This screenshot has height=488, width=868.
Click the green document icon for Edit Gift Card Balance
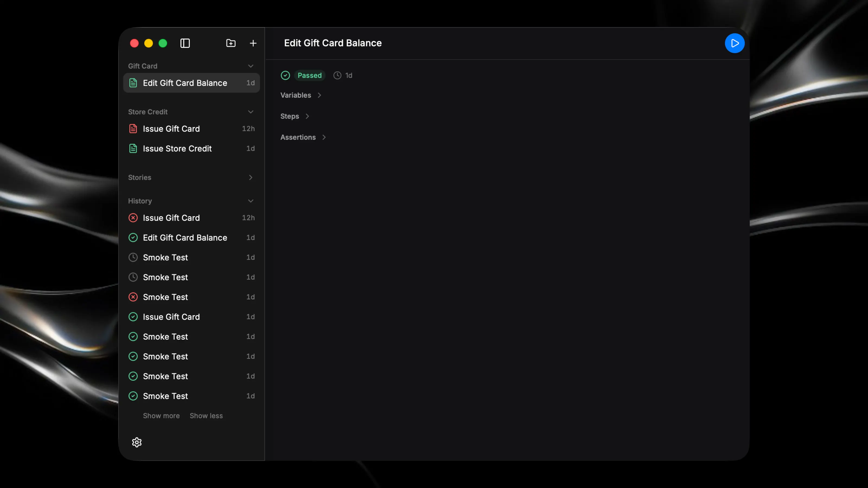[x=133, y=83]
